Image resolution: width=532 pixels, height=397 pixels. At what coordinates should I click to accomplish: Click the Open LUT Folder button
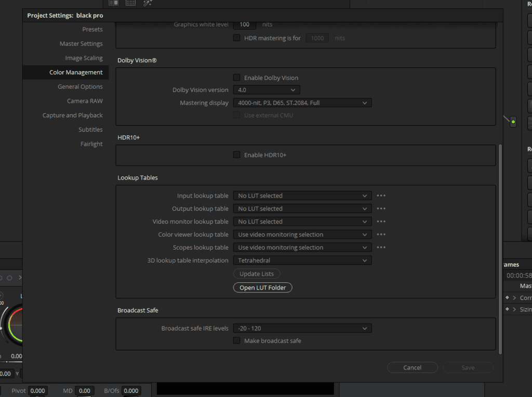pos(262,288)
